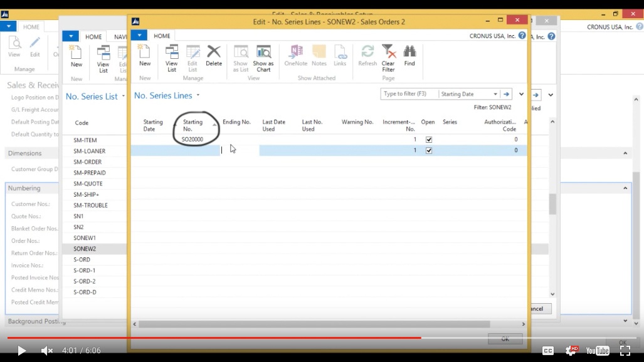Select HOME tab in Sales & Receivables Setup
The image size is (644, 362).
tap(31, 27)
